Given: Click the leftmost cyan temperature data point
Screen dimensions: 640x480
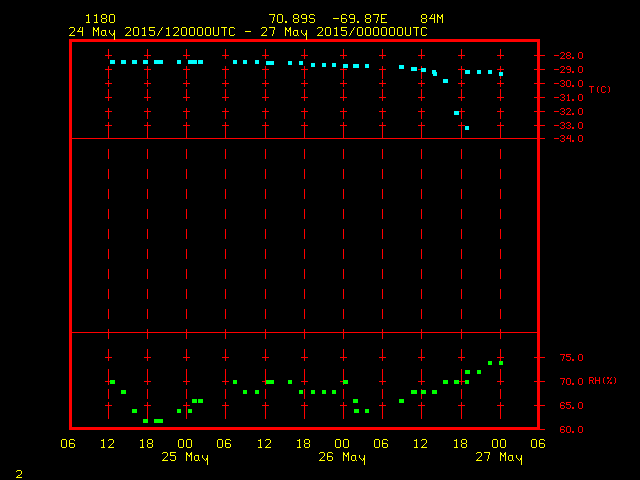Looking at the screenshot, I should [112, 62].
